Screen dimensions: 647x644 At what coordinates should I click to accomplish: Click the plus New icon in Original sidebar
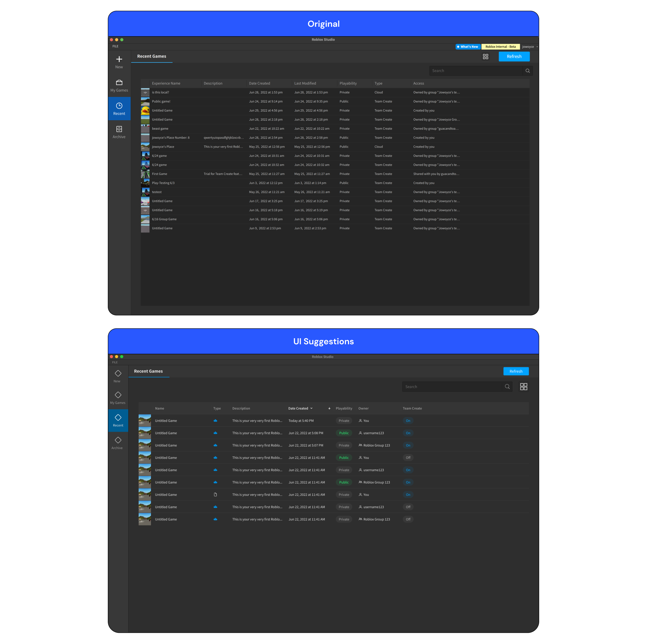pyautogui.click(x=119, y=59)
